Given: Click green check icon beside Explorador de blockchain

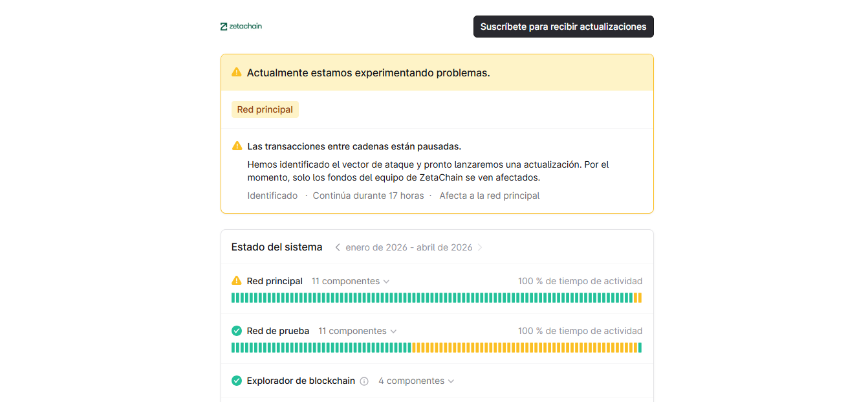Looking at the screenshot, I should (237, 381).
